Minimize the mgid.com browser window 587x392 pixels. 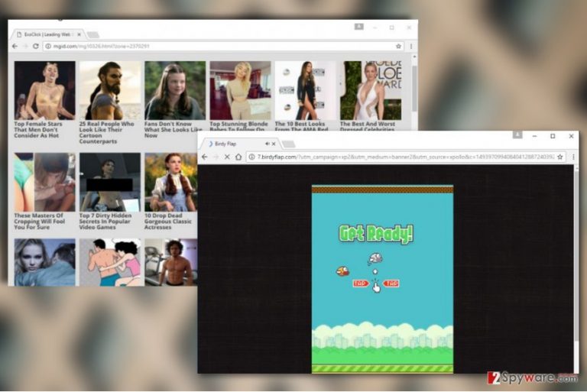(375, 28)
